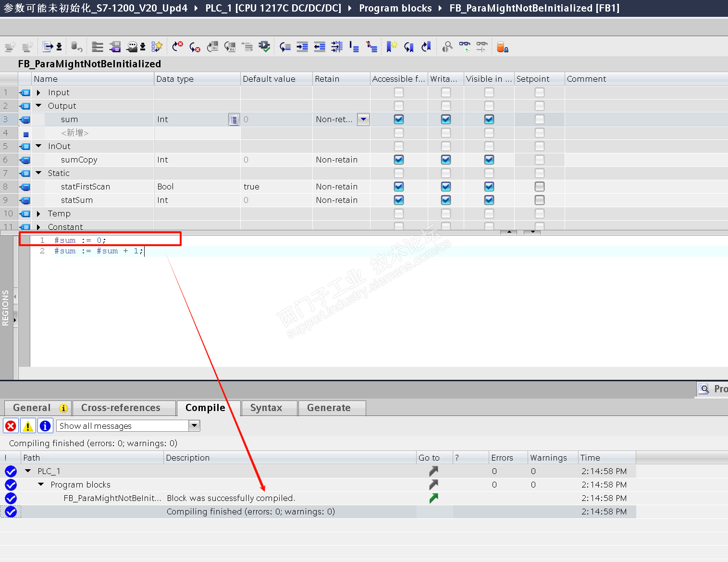Click the Time column header in compile results
This screenshot has height=562, width=728.
pyautogui.click(x=607, y=458)
